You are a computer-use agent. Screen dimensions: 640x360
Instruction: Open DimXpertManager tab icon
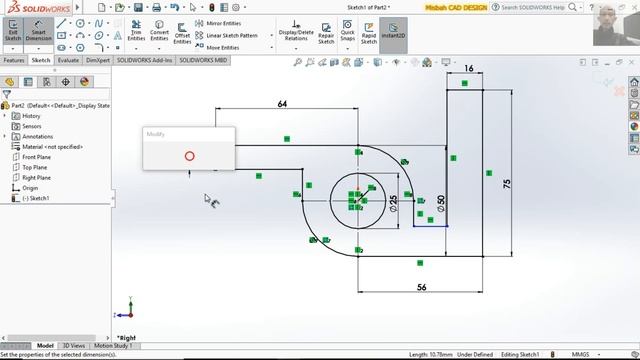point(66,82)
